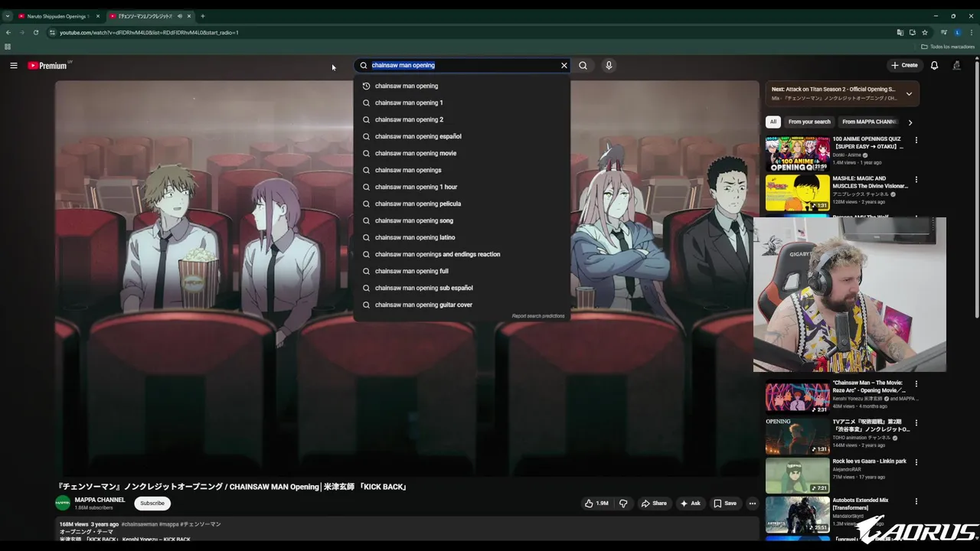This screenshot has width=980, height=551.
Task: Open the MAPPA CHANNEL avatar
Action: coord(63,503)
